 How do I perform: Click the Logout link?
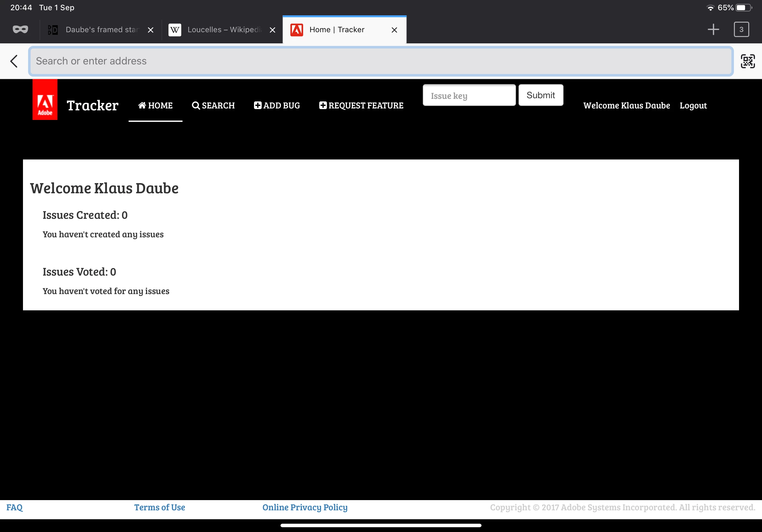(x=693, y=106)
